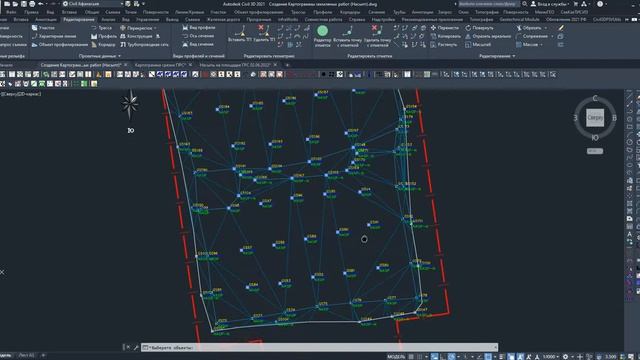
Task: Select the Перенести tool
Action: tap(445, 28)
